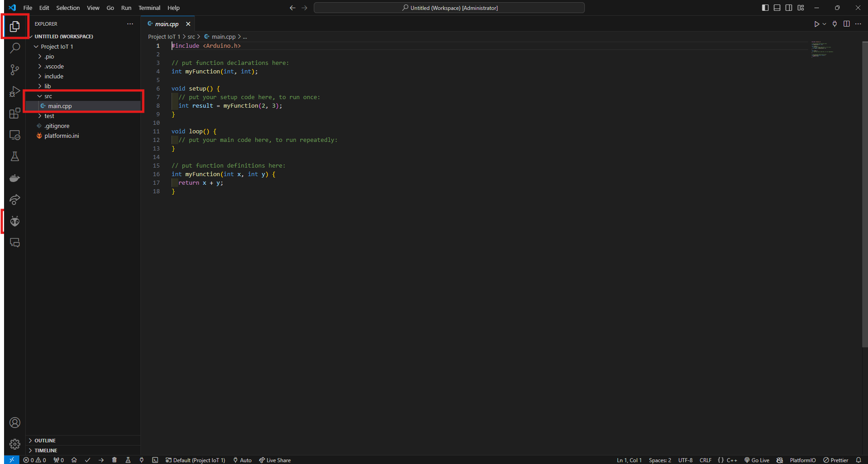Open the Explorer view in activity bar

tap(15, 26)
